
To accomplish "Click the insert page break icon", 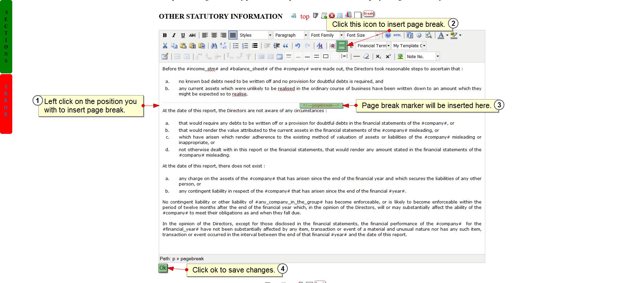I will click(341, 46).
